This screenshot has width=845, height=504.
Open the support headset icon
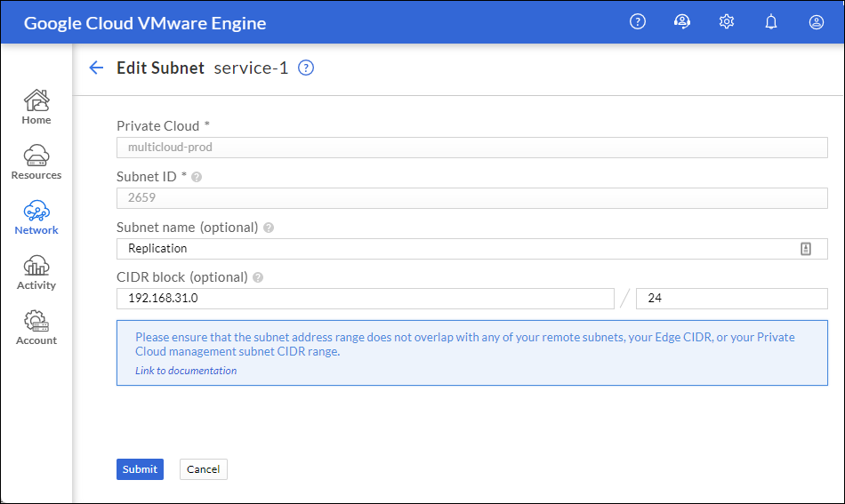[x=682, y=21]
